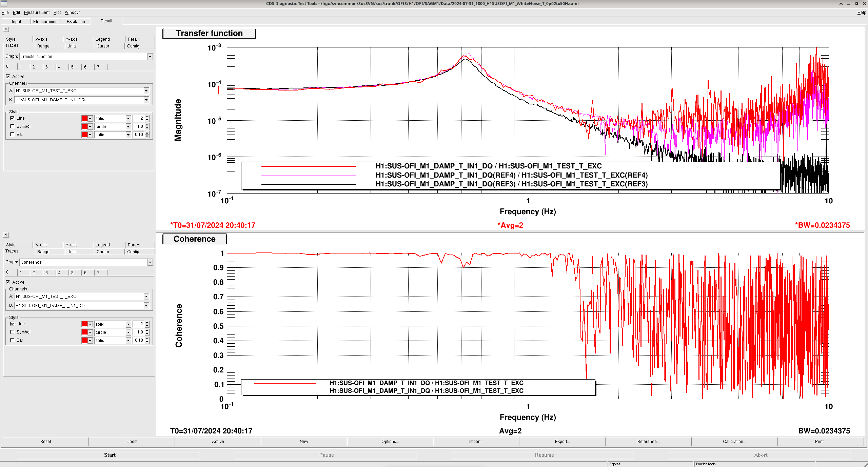The image size is (868, 467).
Task: Collapse lower panel with left arrow icon
Action: tap(6, 235)
